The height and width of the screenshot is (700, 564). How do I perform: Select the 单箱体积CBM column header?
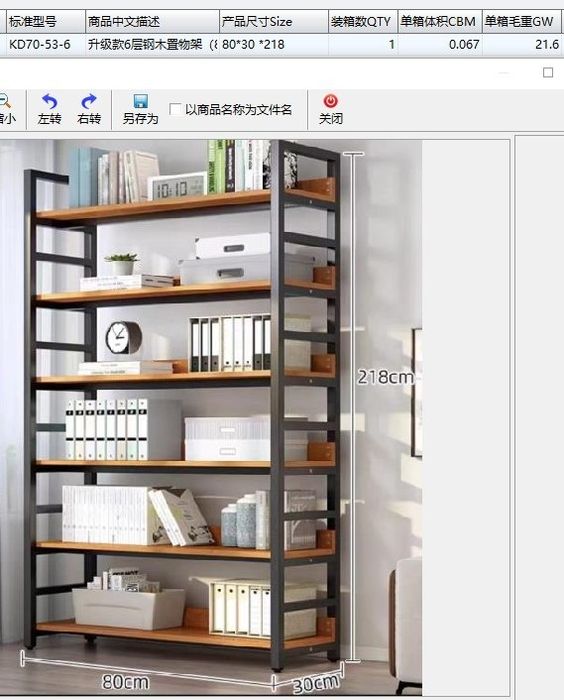440,21
